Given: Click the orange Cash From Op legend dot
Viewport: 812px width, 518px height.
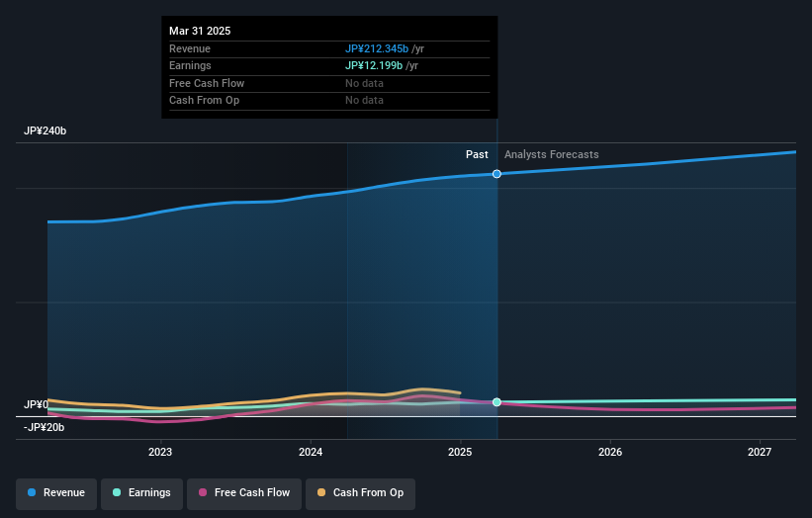Looking at the screenshot, I should click(x=321, y=492).
